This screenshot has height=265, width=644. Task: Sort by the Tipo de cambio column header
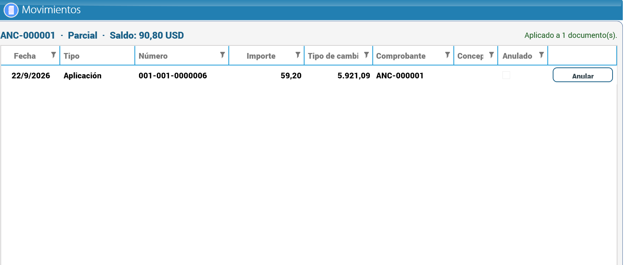pyautogui.click(x=333, y=56)
